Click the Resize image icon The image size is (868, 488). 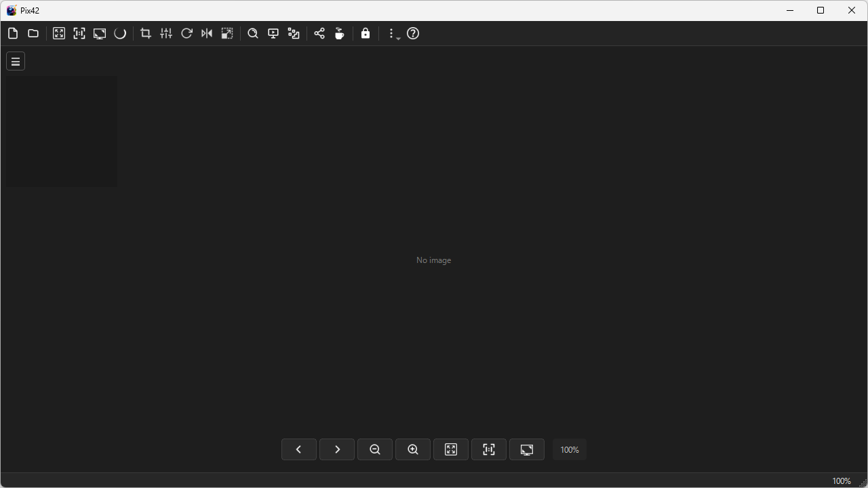click(227, 33)
